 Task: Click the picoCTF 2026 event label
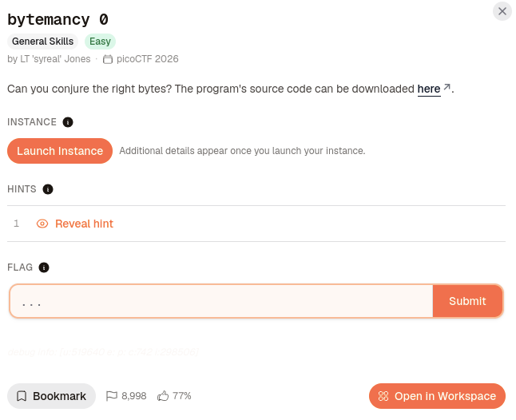148,59
